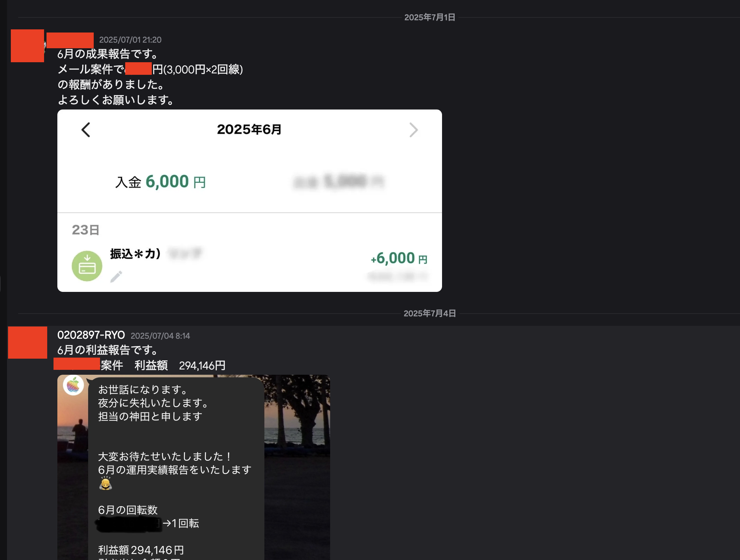
Task: Go to previous month with left chevron
Action: (86, 130)
